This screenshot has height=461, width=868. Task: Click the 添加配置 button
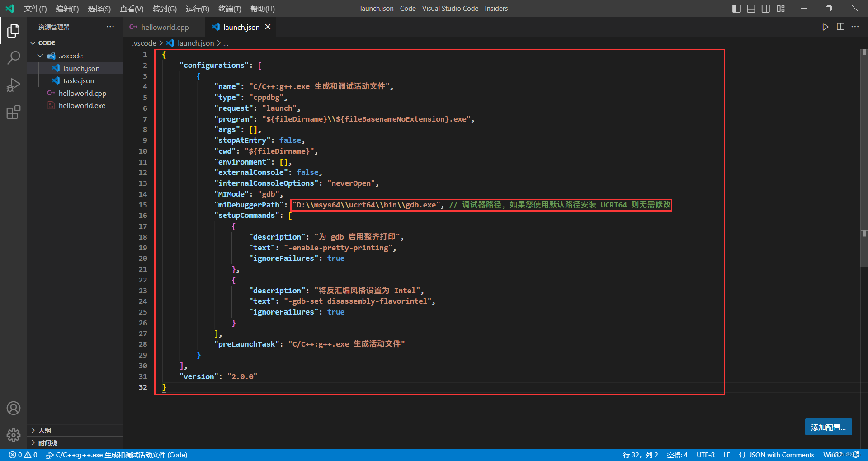click(x=828, y=427)
